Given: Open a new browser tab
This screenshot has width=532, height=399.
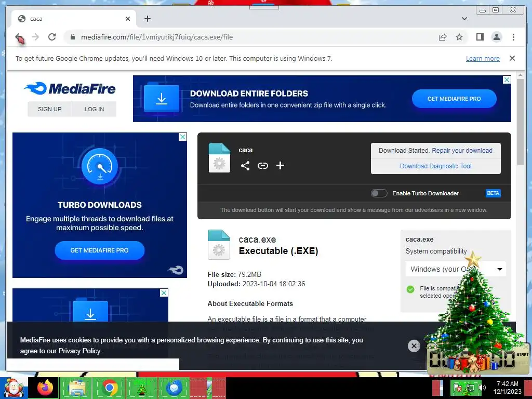Looking at the screenshot, I should (147, 19).
